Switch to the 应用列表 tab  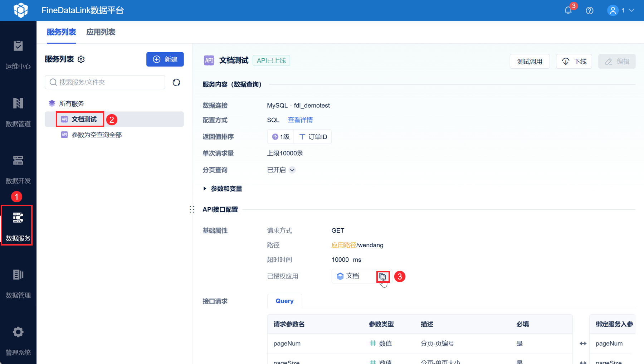pyautogui.click(x=101, y=32)
